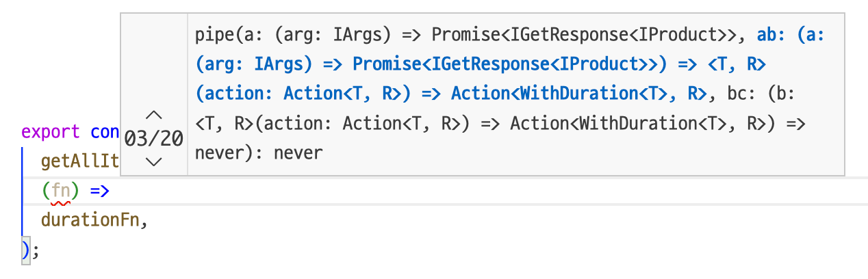
Task: Show next signature with down chevron
Action: (x=155, y=162)
